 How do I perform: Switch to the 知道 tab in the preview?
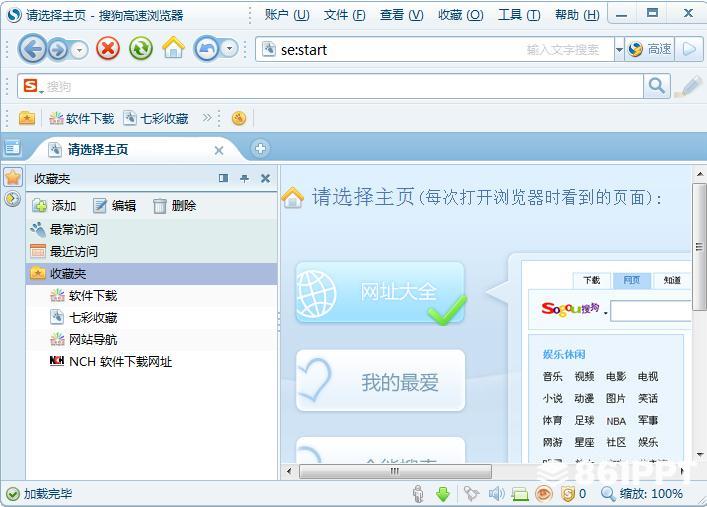(672, 280)
